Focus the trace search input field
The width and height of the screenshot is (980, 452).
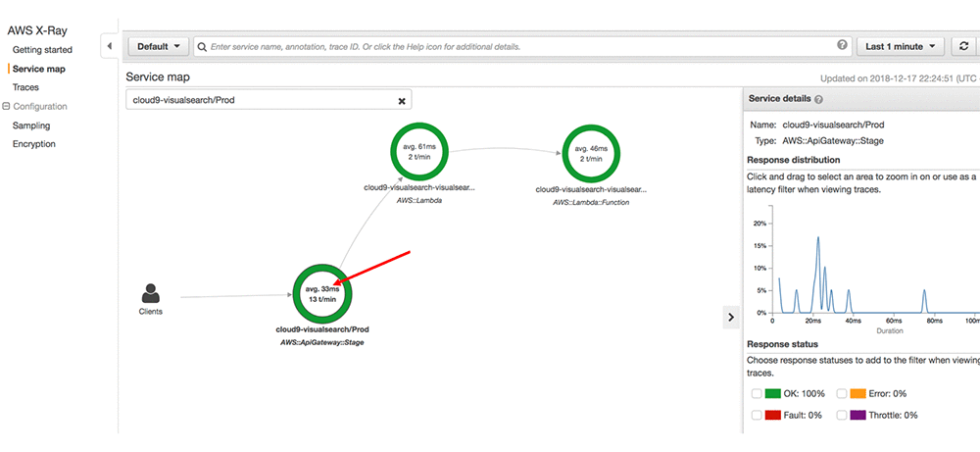click(522, 46)
